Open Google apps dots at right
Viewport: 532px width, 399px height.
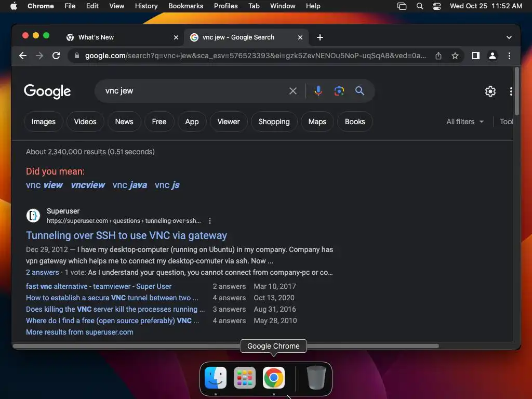pyautogui.click(x=511, y=91)
